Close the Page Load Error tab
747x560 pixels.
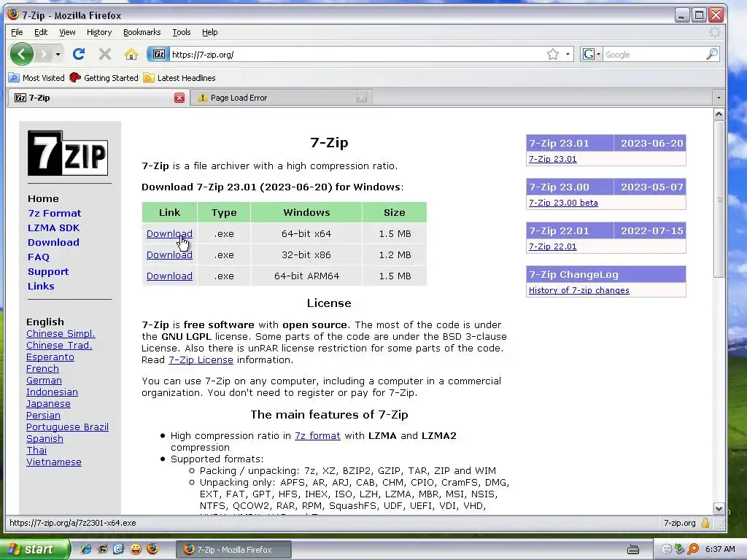pos(362,98)
